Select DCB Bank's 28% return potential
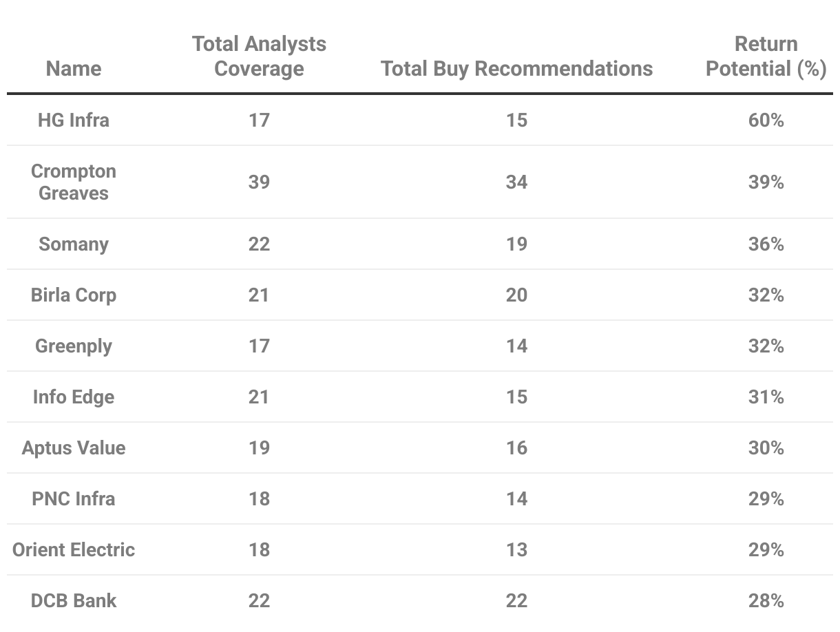The image size is (840, 632). pos(766,601)
